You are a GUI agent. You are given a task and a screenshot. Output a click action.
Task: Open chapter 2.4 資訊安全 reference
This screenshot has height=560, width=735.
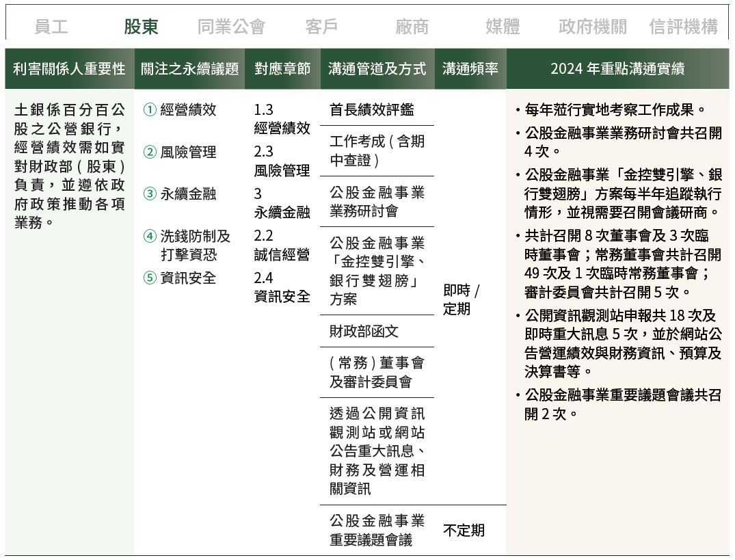[282, 287]
